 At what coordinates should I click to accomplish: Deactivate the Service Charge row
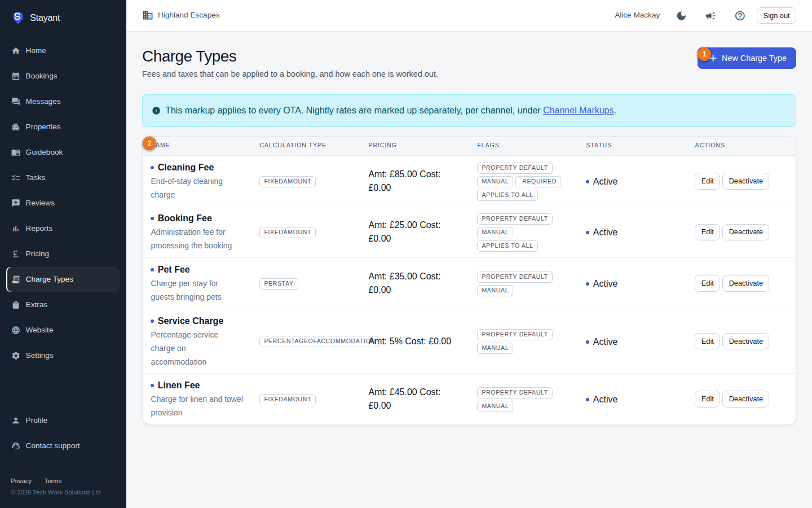click(x=745, y=341)
